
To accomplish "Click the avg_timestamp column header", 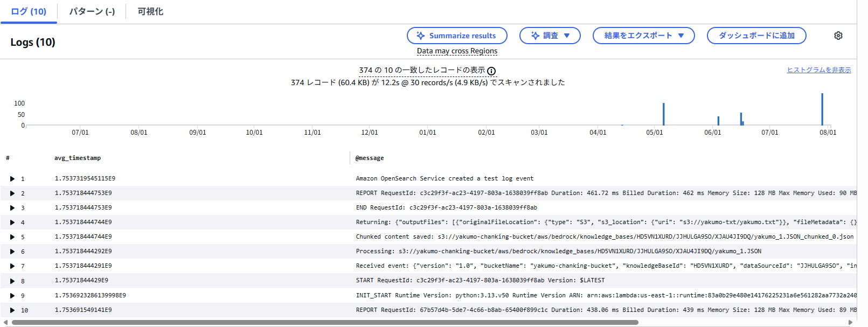I will coord(78,158).
